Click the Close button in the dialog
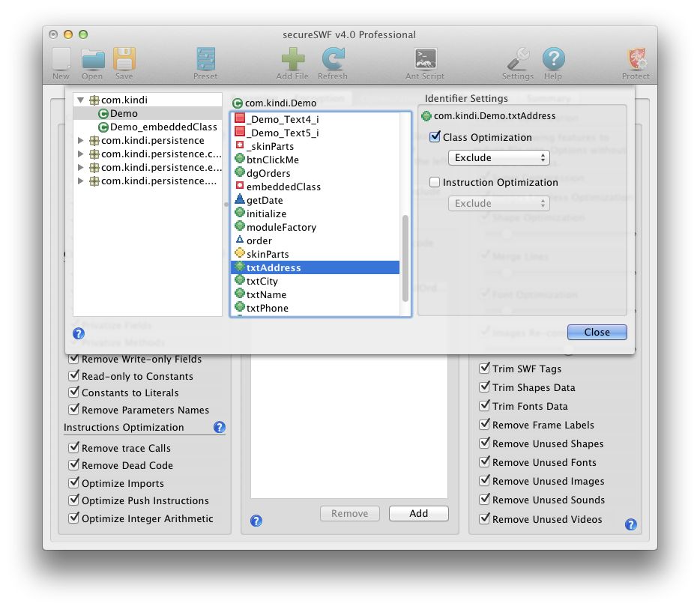The width and height of the screenshot is (700, 609). pyautogui.click(x=597, y=333)
